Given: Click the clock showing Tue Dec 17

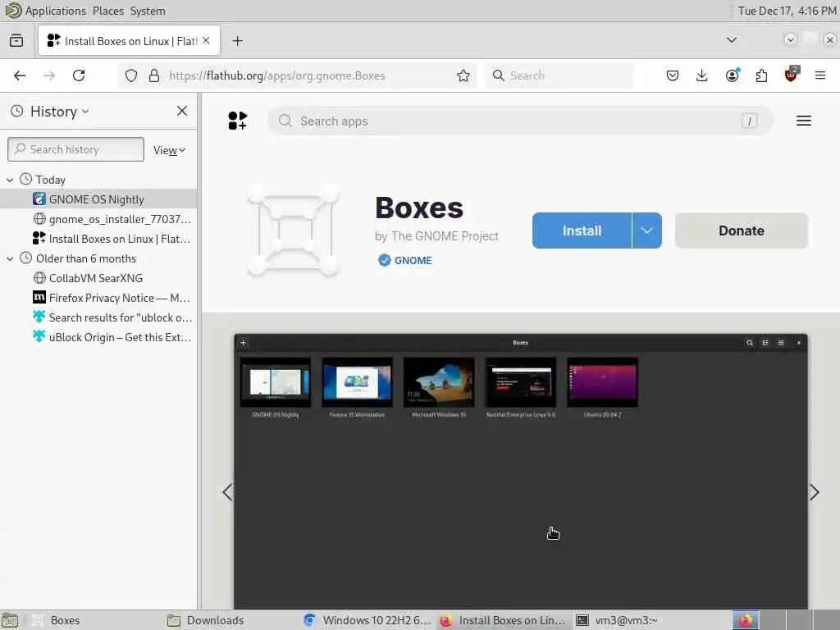Looking at the screenshot, I should click(787, 11).
